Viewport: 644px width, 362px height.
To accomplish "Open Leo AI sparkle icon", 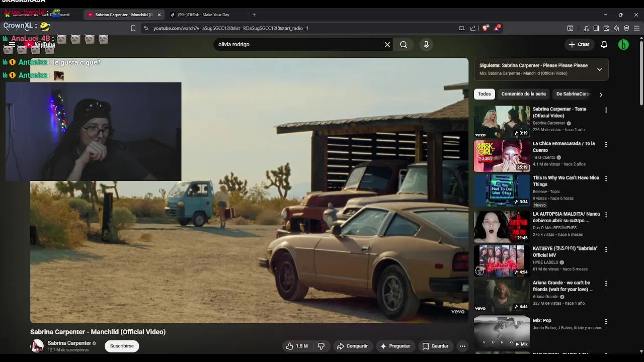I will coord(616,28).
